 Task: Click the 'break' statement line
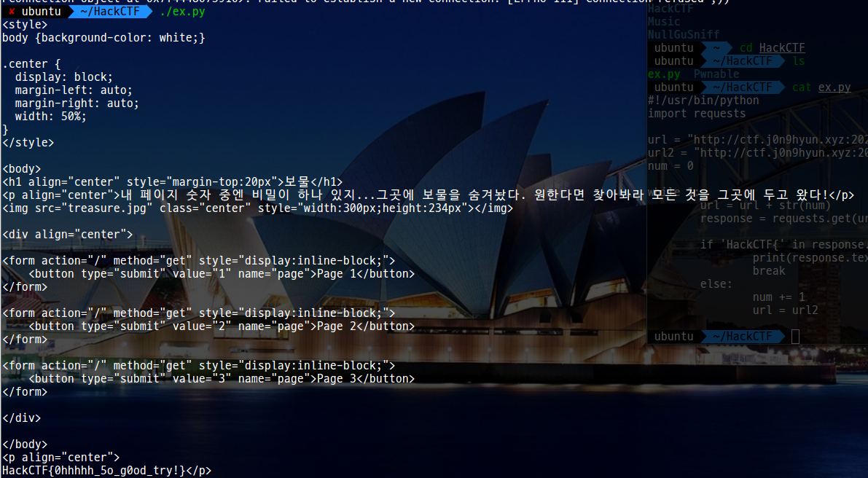pyautogui.click(x=769, y=271)
